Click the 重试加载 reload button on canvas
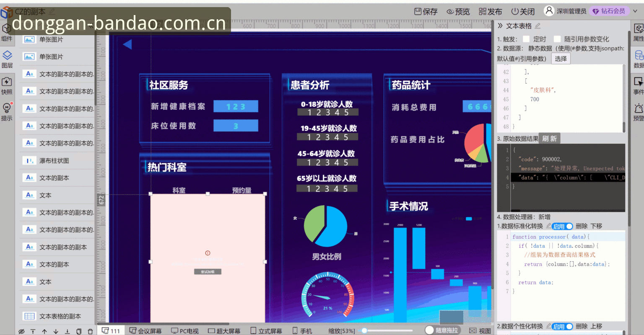 point(208,272)
